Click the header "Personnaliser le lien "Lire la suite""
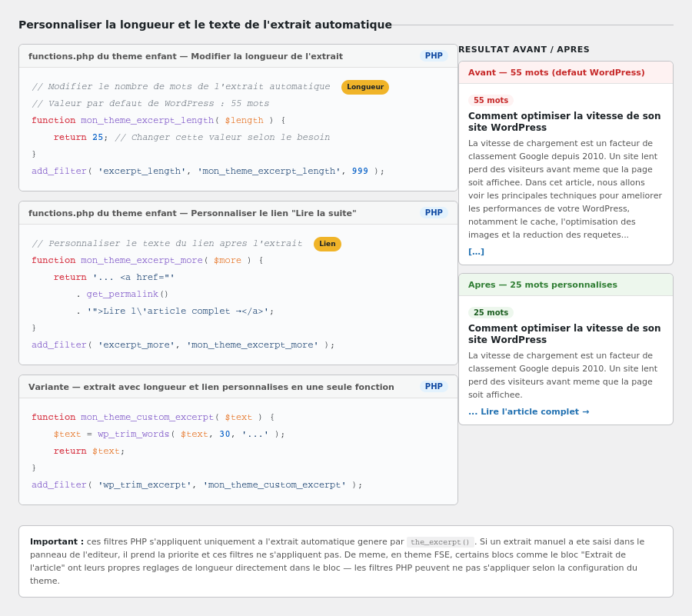The image size is (692, 616). click(x=192, y=213)
